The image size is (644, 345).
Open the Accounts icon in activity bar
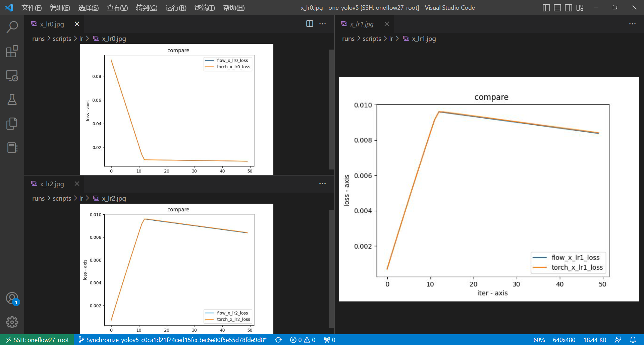pos(12,298)
